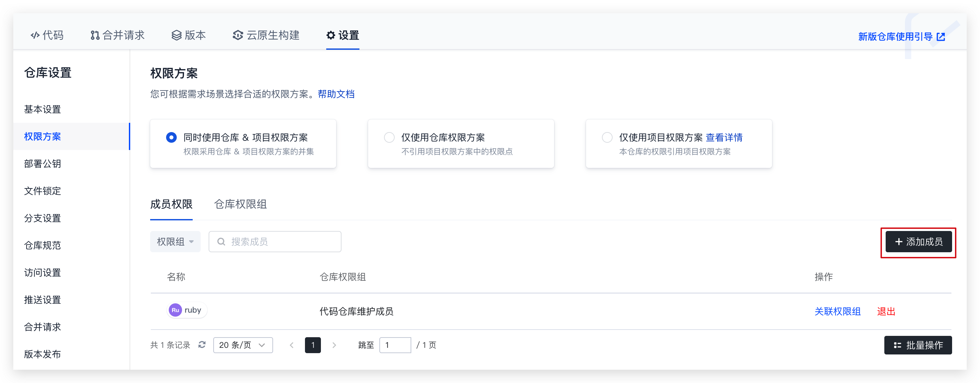This screenshot has width=980, height=383.
Task: Click the external-link icon beside 新版仓库使用引导
Action: click(941, 37)
